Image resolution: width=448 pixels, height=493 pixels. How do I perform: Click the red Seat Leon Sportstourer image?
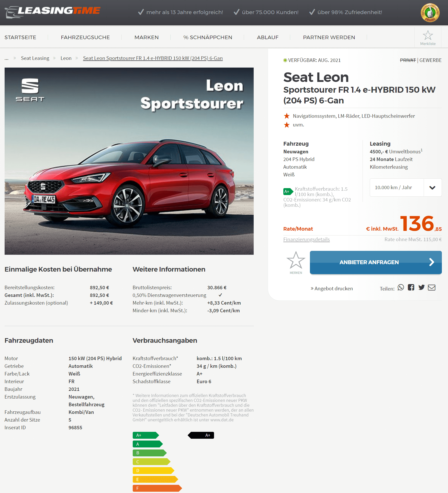point(129,161)
